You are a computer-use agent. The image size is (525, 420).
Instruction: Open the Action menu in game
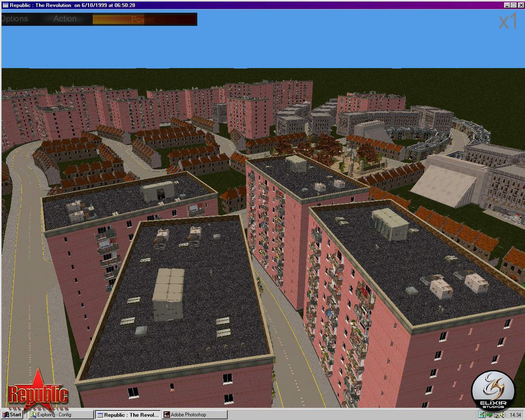coord(65,19)
